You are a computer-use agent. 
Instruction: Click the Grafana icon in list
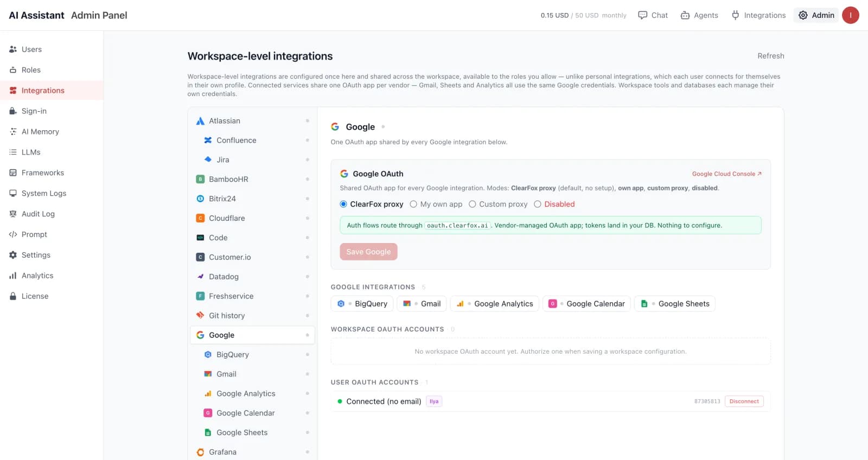(x=200, y=452)
